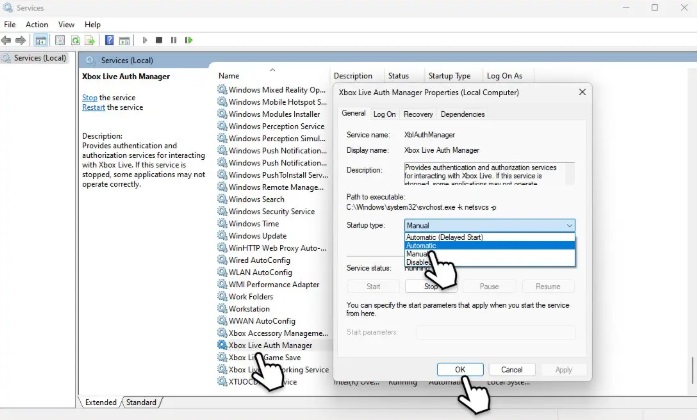Open the Startup type combo box
Image resolution: width=697 pixels, height=420 pixels.
tap(489, 225)
